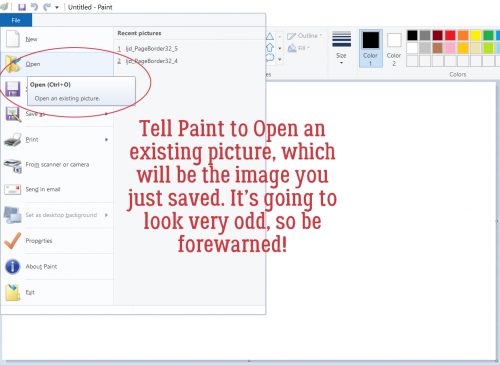Pick the bright red color swatch
This screenshot has width=500, height=365.
tap(450, 35)
